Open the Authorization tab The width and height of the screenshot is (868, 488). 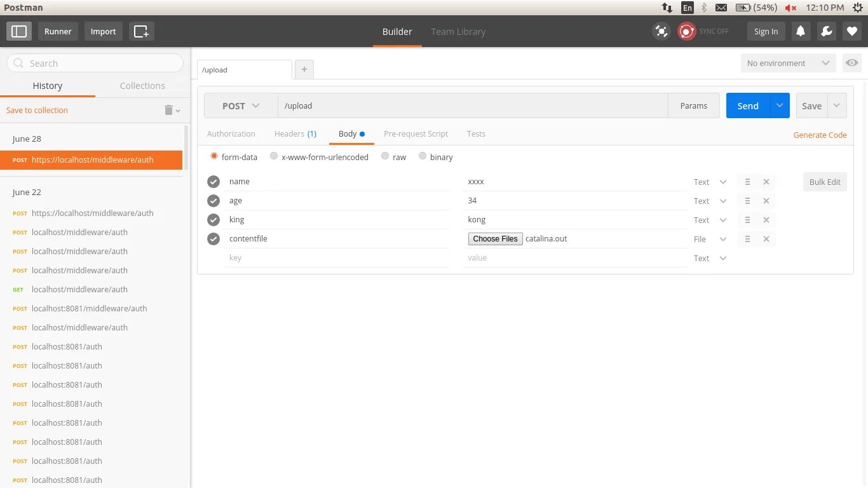pyautogui.click(x=231, y=133)
